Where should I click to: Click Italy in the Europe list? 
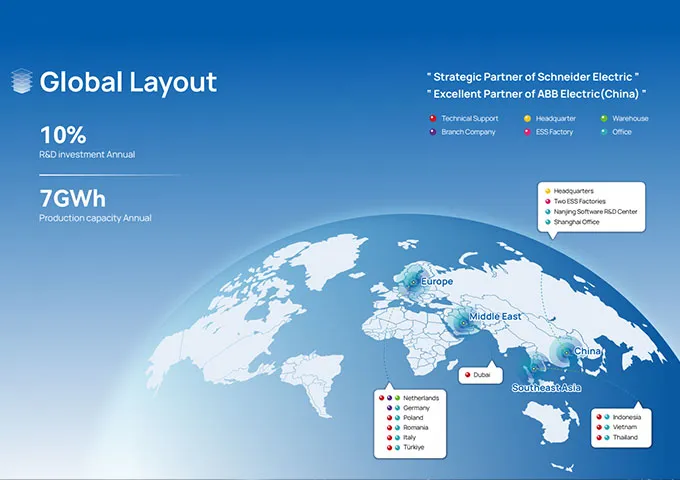click(x=409, y=438)
